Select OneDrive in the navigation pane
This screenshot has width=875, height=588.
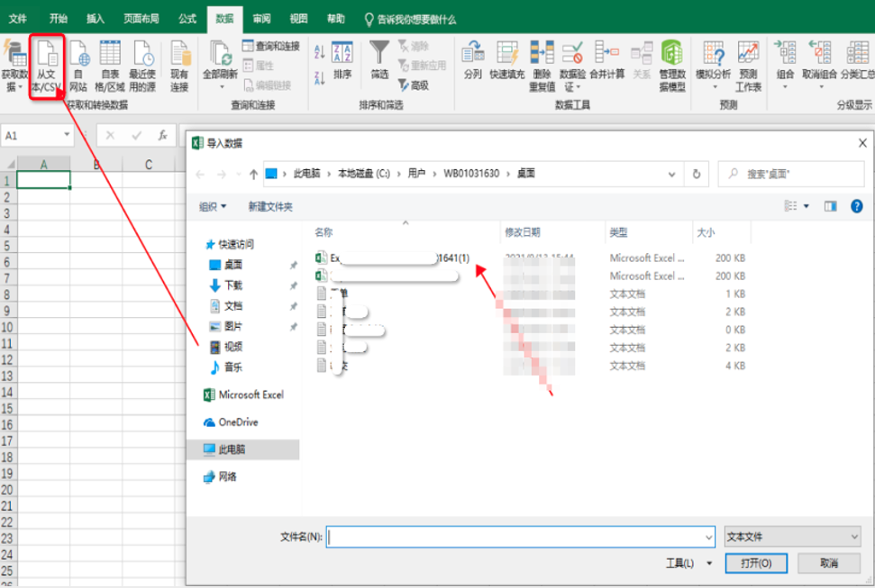click(238, 421)
